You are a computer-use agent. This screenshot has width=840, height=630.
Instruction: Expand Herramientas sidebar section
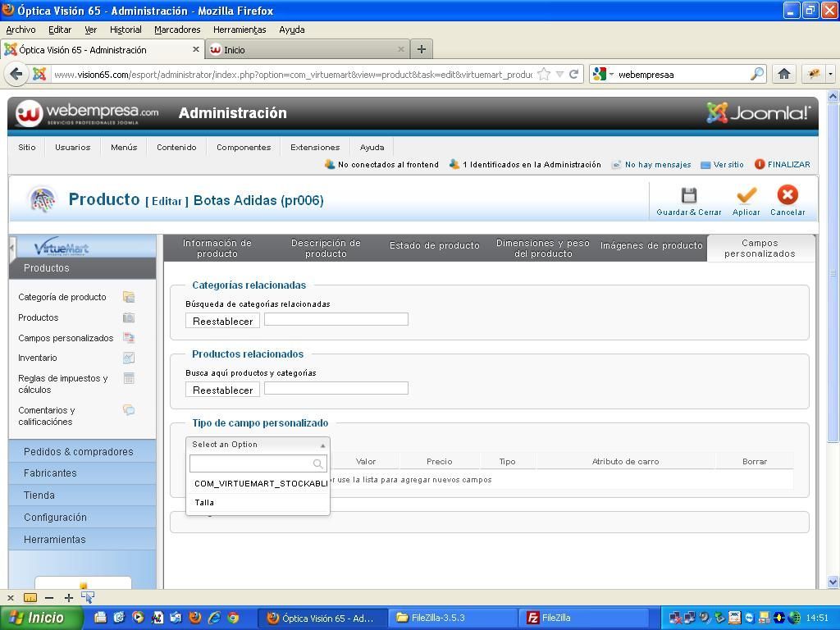point(83,540)
